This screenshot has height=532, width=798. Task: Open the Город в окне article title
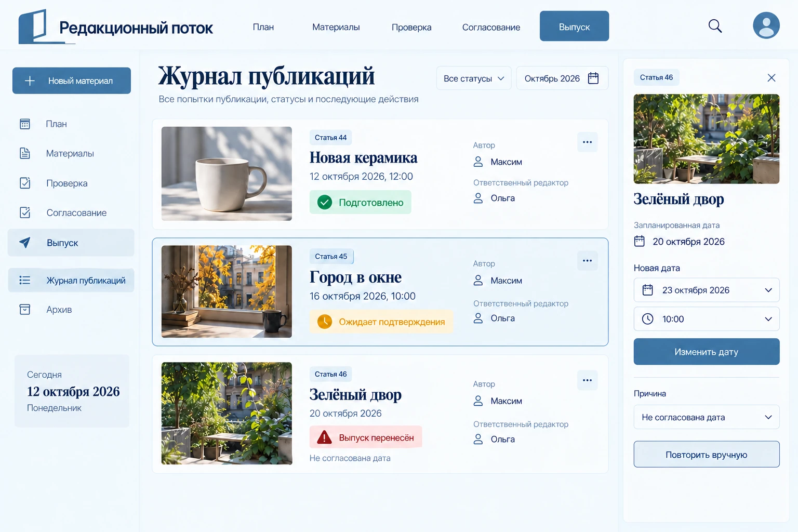pos(355,277)
